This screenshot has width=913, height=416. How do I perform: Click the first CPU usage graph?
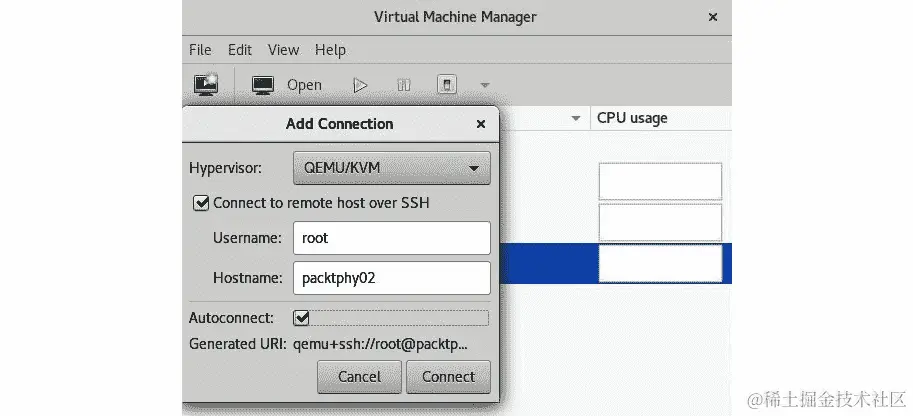coord(660,181)
